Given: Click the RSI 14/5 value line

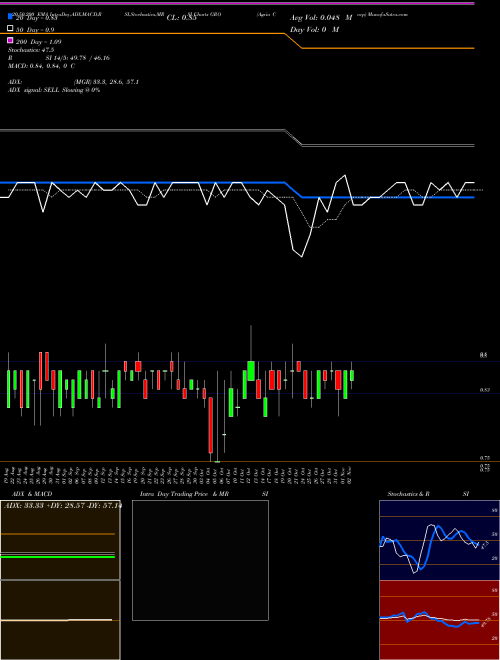Looking at the screenshot, I should point(59,58).
